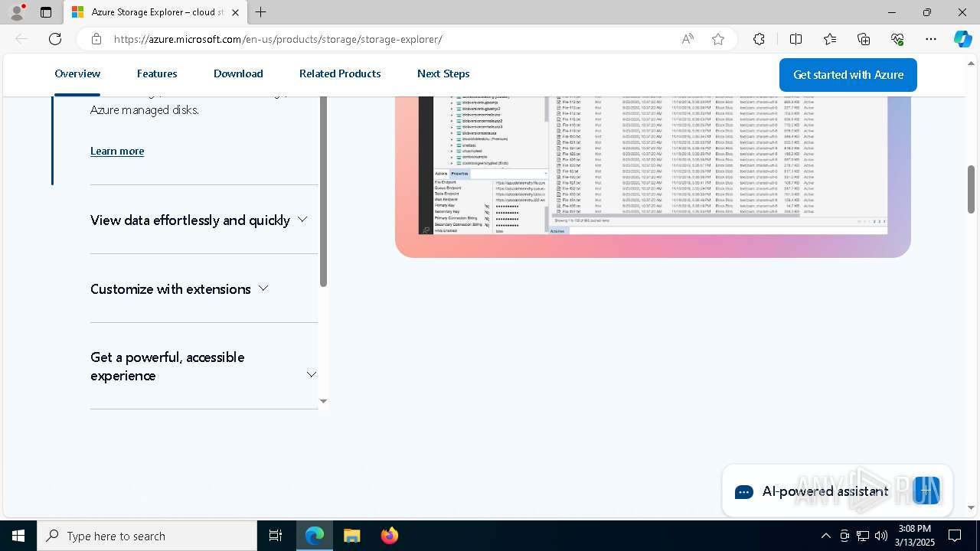The image size is (980, 551).
Task: Open the Extensions icon
Action: coord(759,39)
